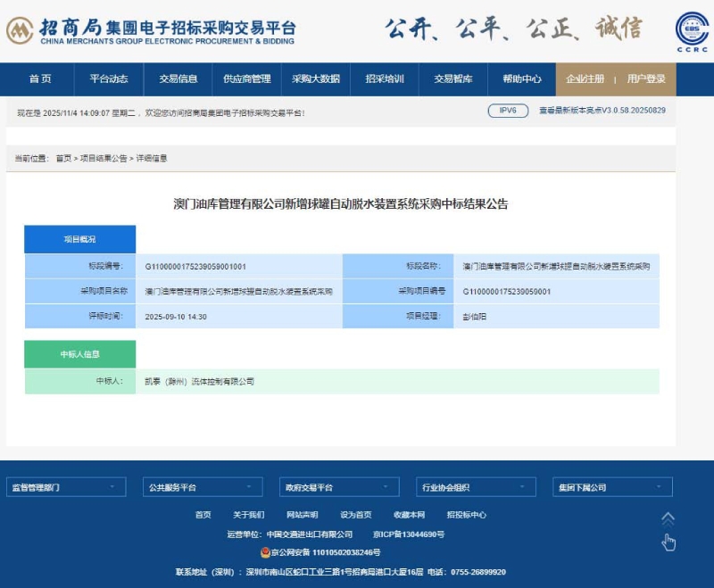
Task: Click the EBS CCRC certification badge
Action: pos(692,31)
